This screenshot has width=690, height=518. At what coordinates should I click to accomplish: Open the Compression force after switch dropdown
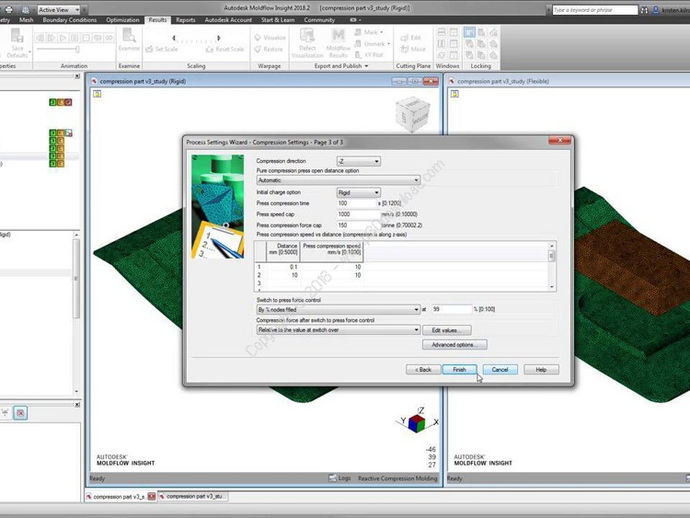pyautogui.click(x=338, y=330)
